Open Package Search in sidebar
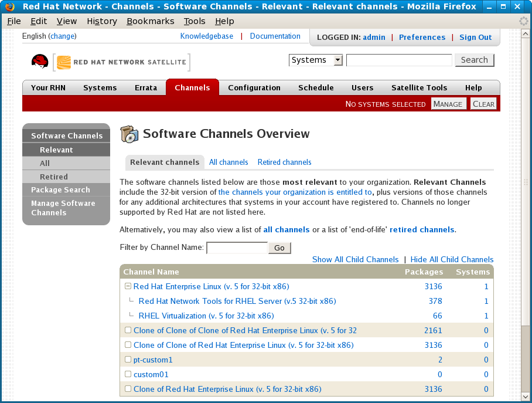The height and width of the screenshot is (403, 532). tap(66, 189)
